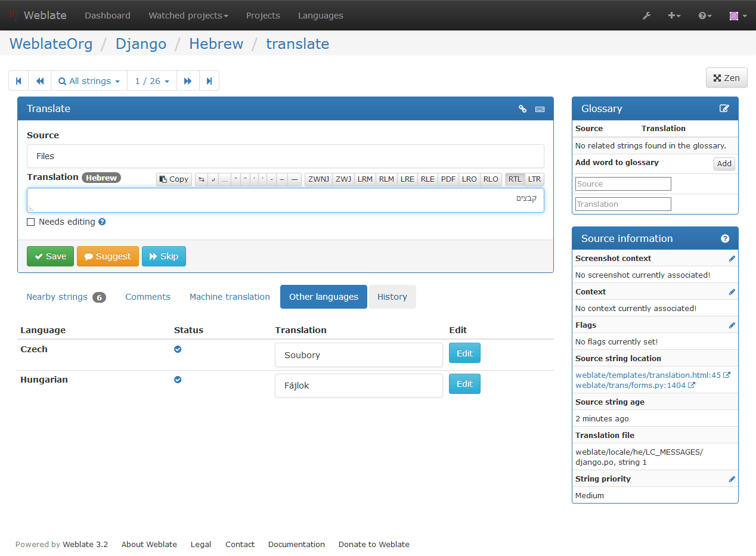Open weblate/templates/translation.html:45 source link
The image size is (756, 556).
tap(653, 375)
